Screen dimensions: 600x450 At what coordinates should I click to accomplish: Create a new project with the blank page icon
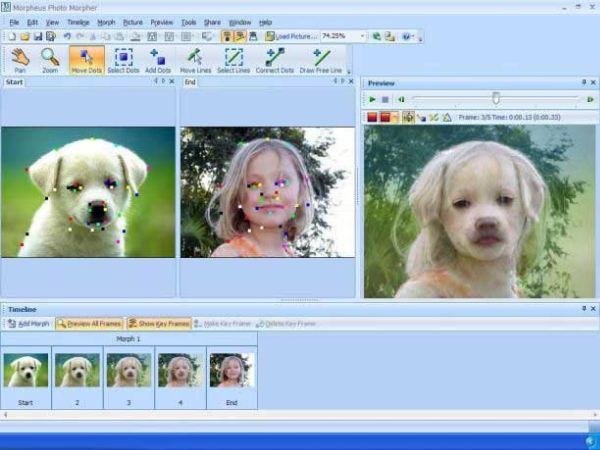point(12,36)
